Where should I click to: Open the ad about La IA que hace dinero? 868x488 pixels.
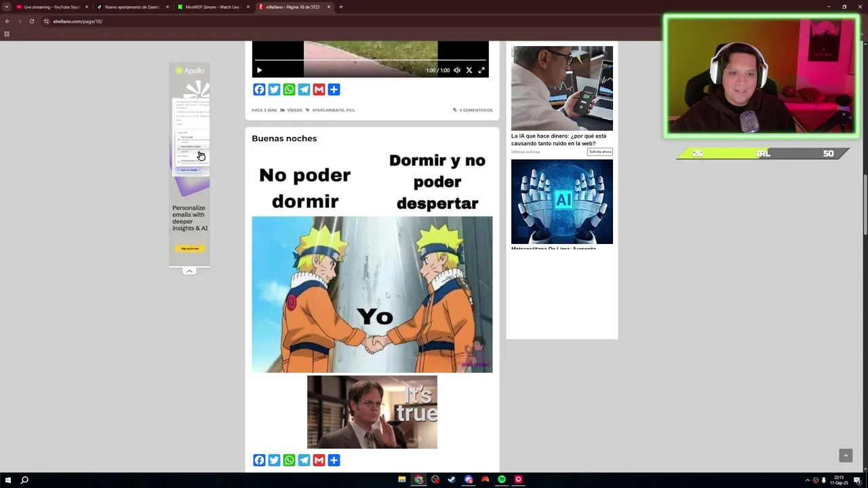(559, 140)
